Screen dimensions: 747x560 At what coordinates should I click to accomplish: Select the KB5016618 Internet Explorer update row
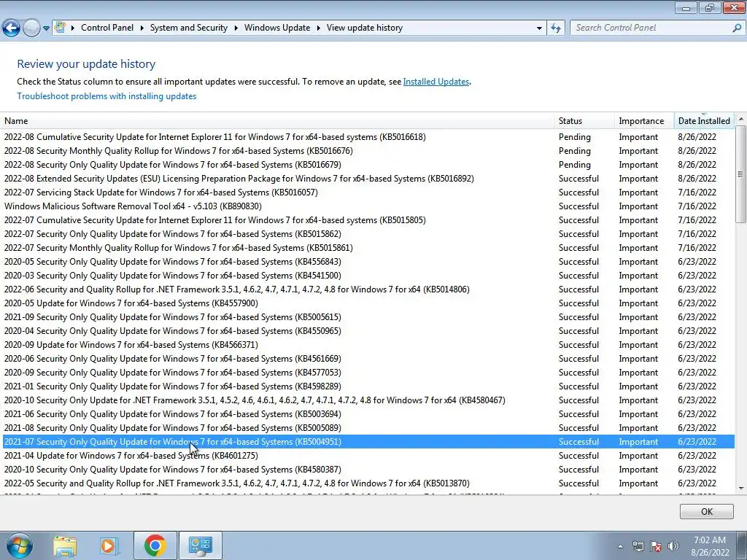(367, 137)
